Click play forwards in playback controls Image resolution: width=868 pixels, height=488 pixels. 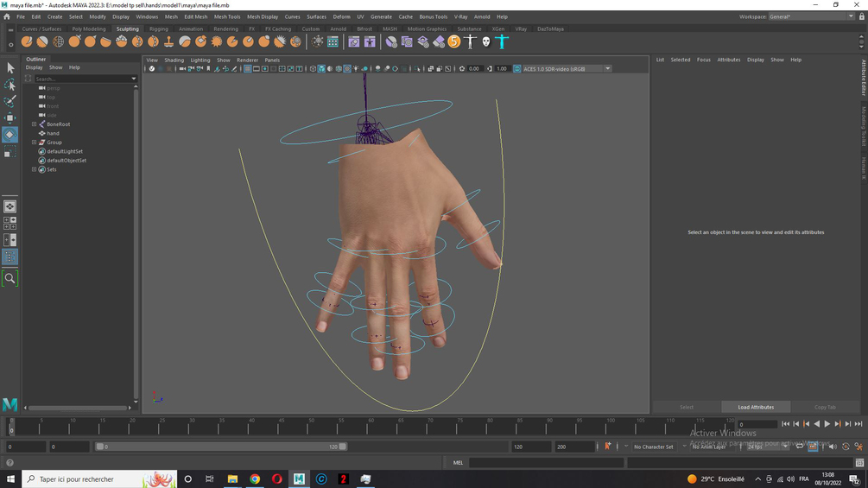[827, 424]
